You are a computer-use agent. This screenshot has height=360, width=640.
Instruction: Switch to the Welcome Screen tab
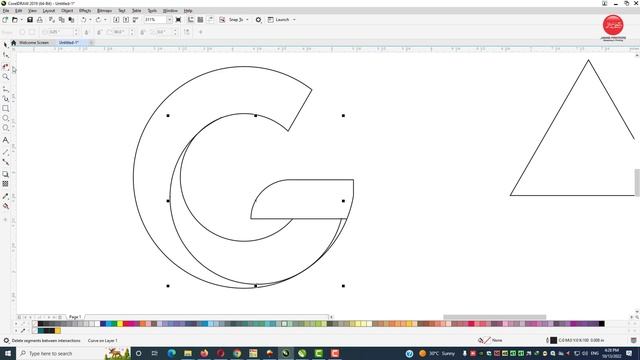(34, 42)
